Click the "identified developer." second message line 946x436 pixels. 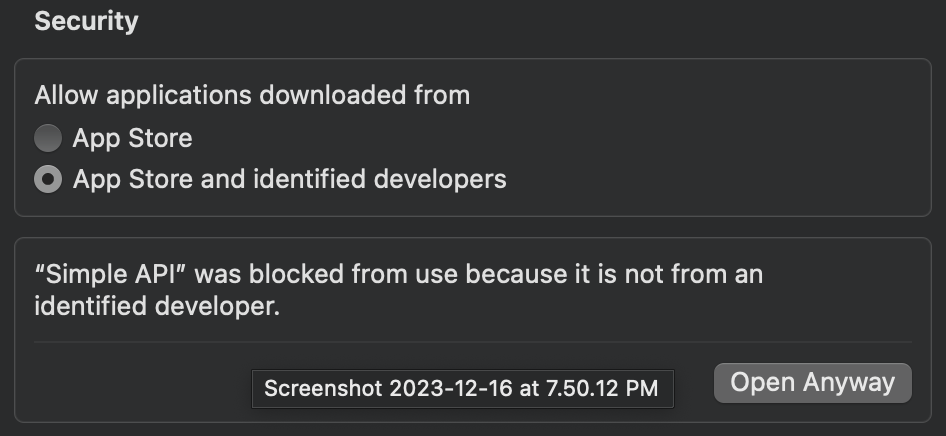click(157, 306)
